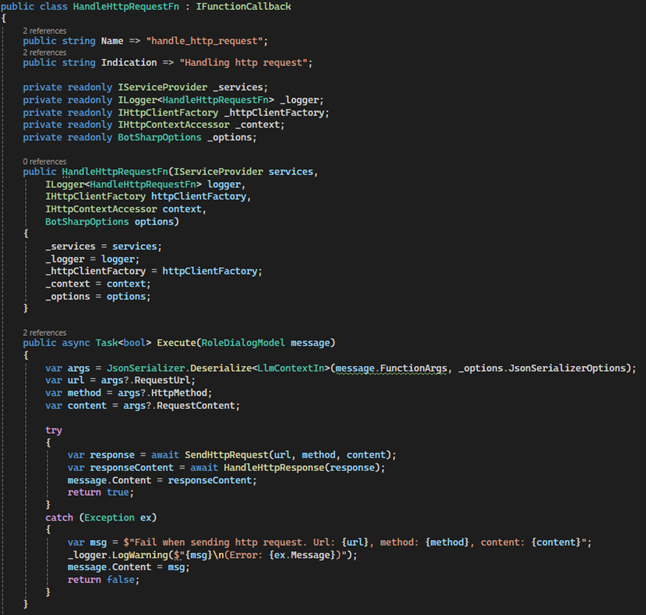Open the '0 references' CodeLens above the constructor
Image resolution: width=646 pixels, height=615 pixels.
point(44,161)
